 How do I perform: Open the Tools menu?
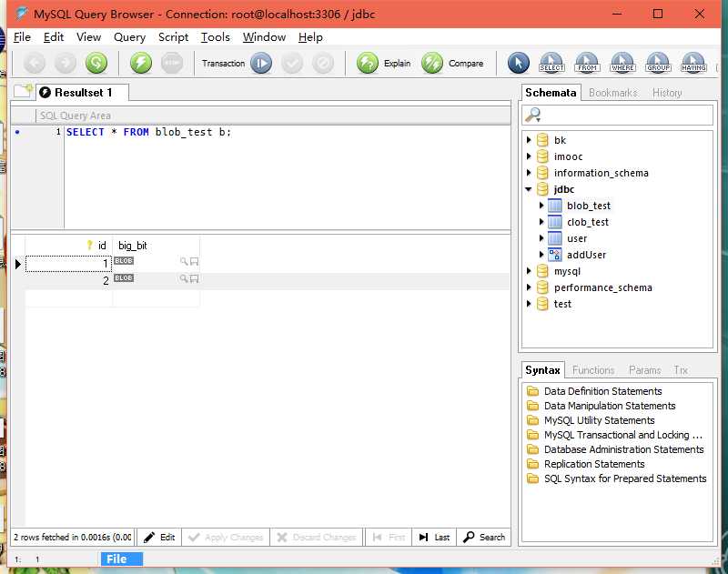[216, 37]
